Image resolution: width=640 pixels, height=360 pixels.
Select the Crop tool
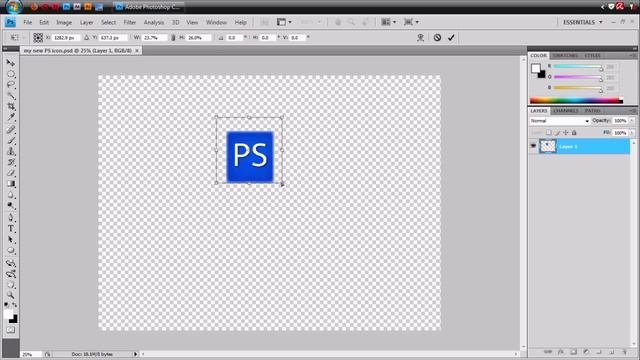[11, 107]
